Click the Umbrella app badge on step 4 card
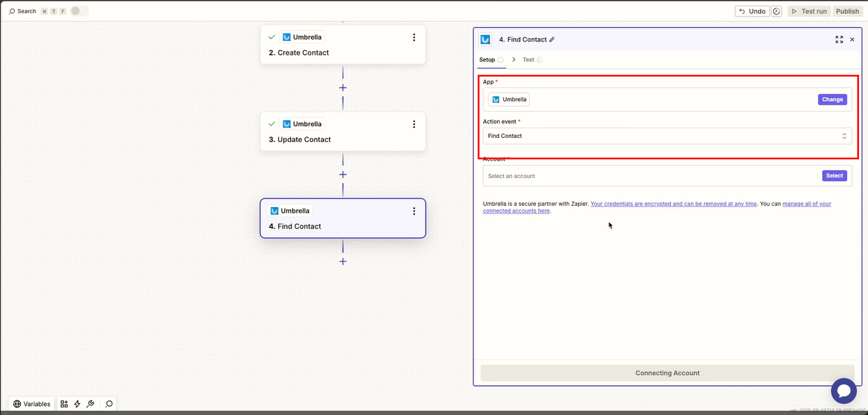Image resolution: width=868 pixels, height=415 pixels. point(290,211)
